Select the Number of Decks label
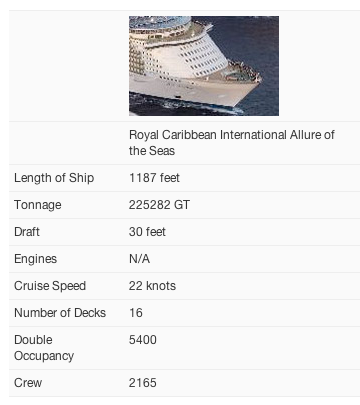 (x=60, y=313)
